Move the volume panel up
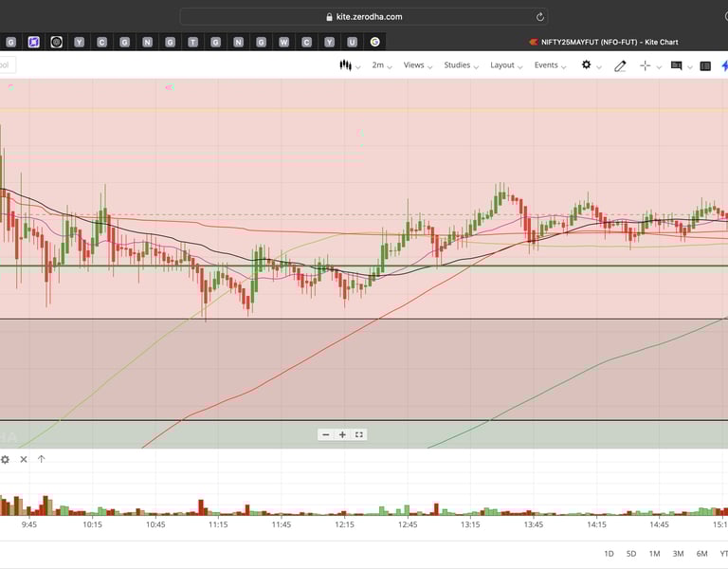This screenshot has height=569, width=728. [x=42, y=459]
